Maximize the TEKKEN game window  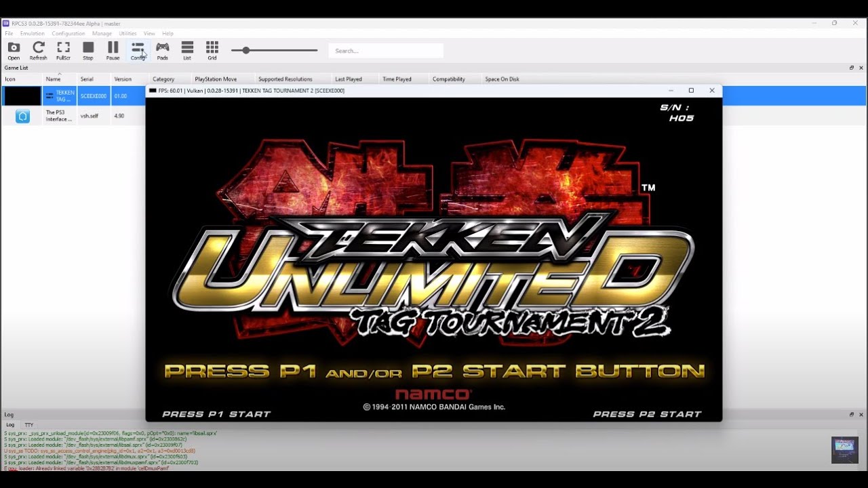(691, 91)
